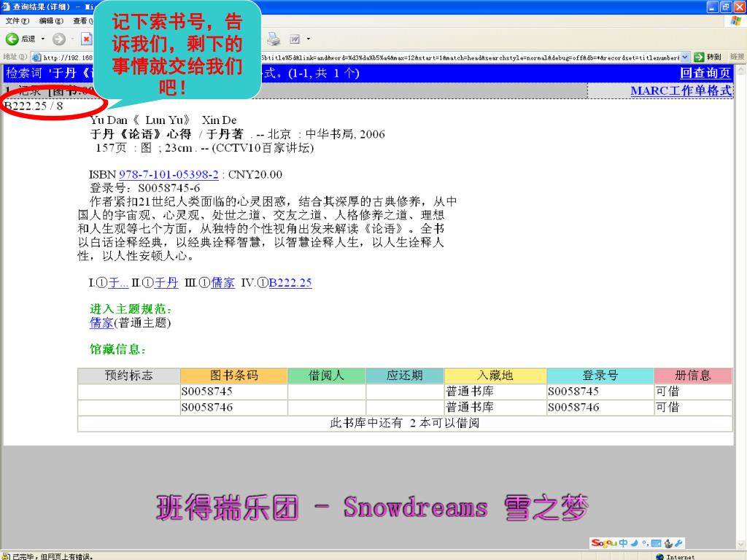Click the Sogou logo on the IME bar

(604, 542)
